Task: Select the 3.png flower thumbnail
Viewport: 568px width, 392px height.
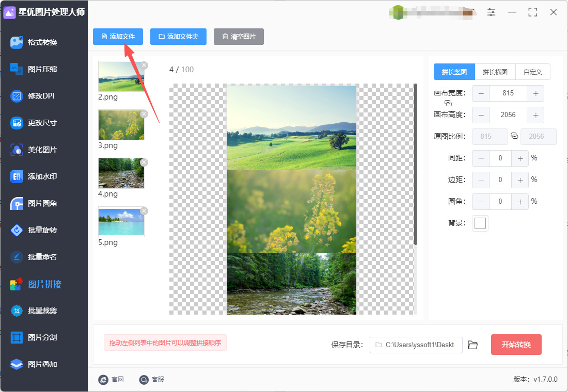Action: click(x=121, y=125)
